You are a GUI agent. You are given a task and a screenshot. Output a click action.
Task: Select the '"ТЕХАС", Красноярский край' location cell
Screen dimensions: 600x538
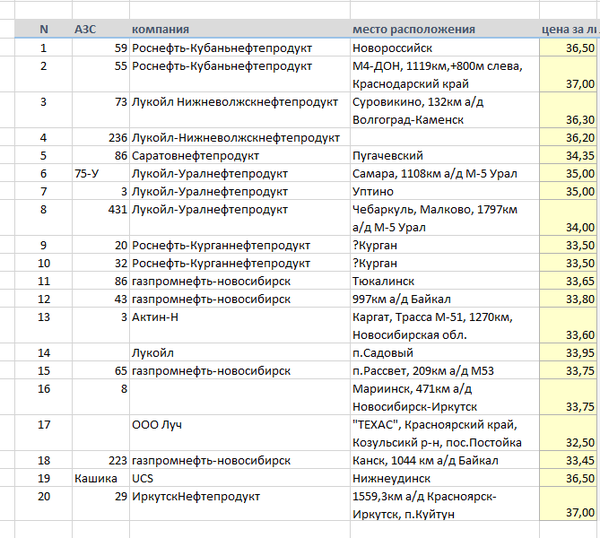tap(445, 433)
